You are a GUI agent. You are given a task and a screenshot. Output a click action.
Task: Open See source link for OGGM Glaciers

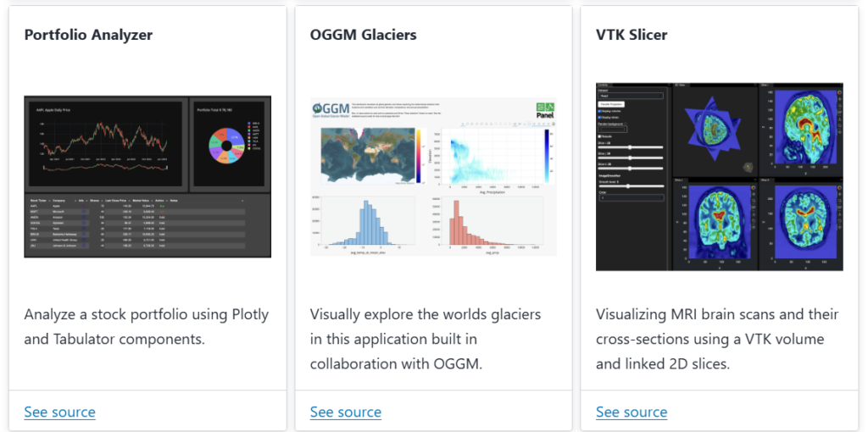(345, 412)
